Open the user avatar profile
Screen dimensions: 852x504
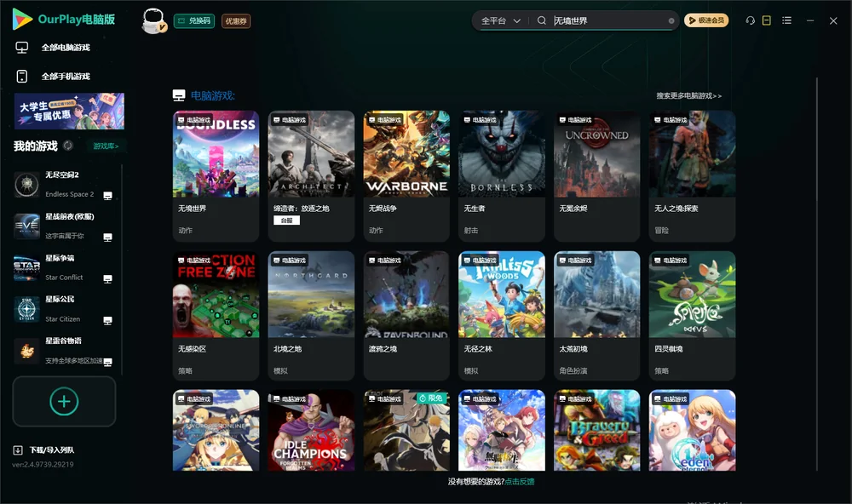153,21
